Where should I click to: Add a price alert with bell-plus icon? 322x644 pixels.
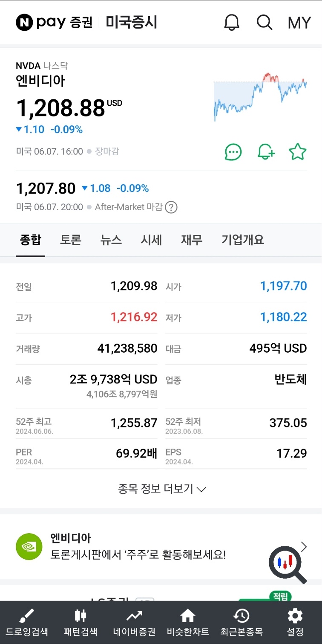[x=266, y=152]
